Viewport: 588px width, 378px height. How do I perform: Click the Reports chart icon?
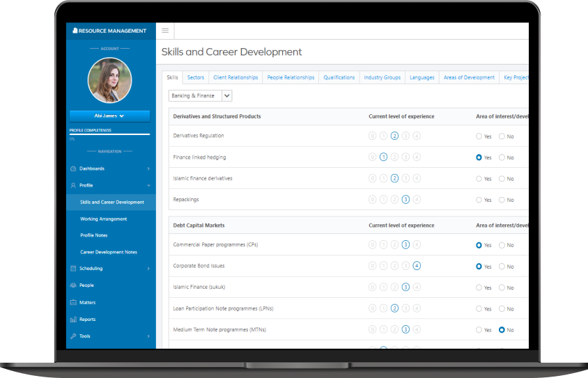click(73, 320)
